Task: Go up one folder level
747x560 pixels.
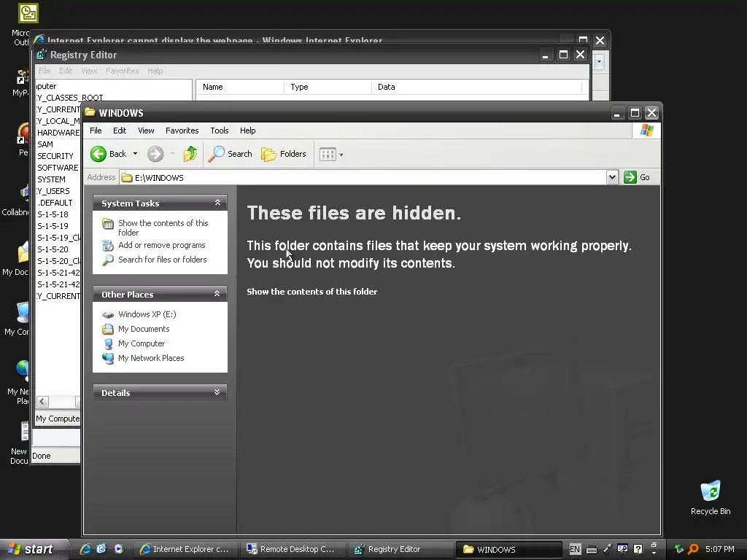Action: (x=190, y=154)
